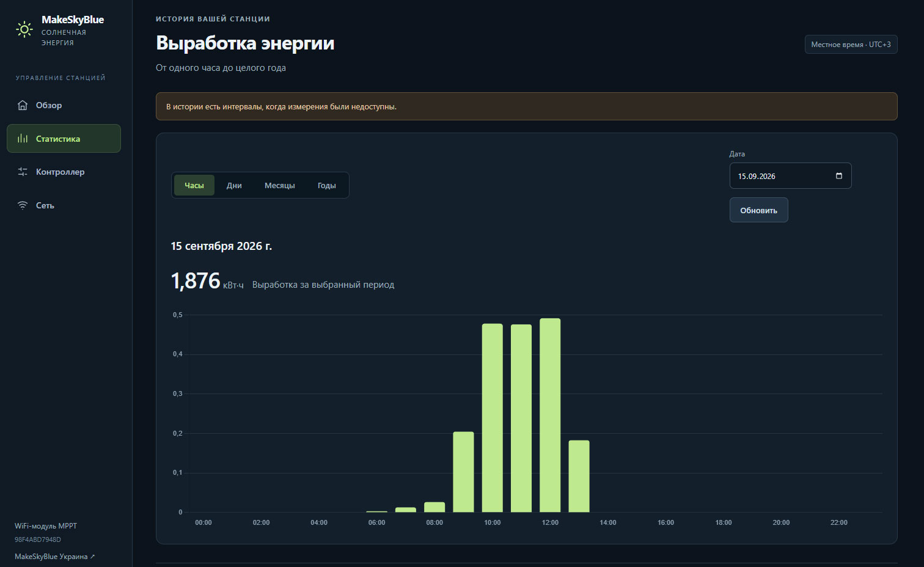
Task: Click the tallest bar at 12:00
Action: (x=550, y=415)
